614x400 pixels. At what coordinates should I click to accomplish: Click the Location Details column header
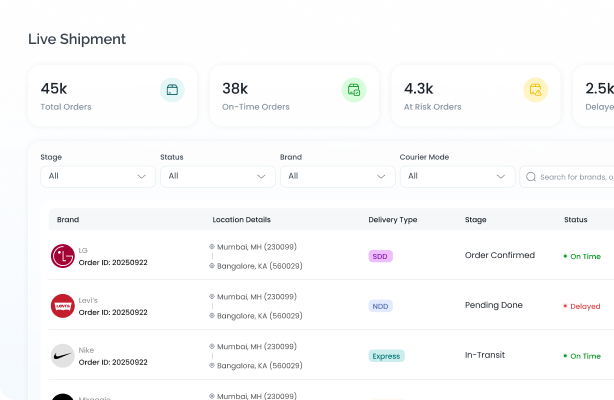tap(242, 219)
